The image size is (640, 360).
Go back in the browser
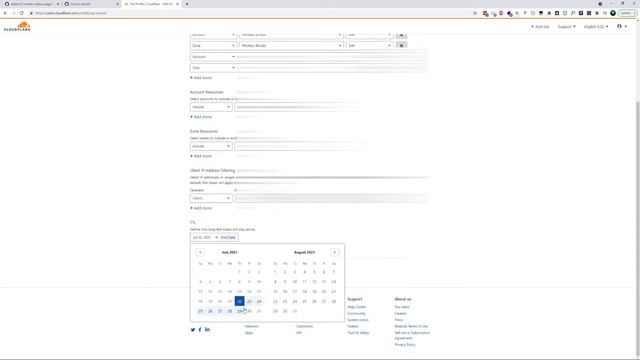point(5,13)
